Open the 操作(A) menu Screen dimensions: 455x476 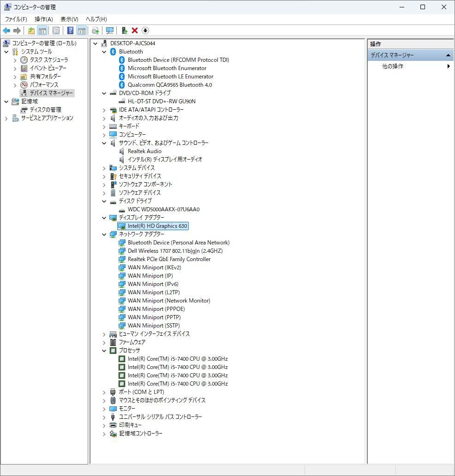click(43, 19)
